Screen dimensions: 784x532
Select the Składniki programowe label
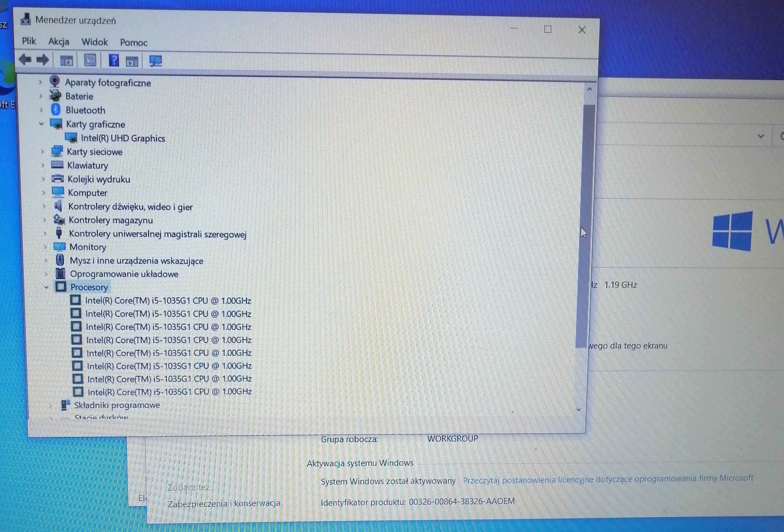pos(117,405)
